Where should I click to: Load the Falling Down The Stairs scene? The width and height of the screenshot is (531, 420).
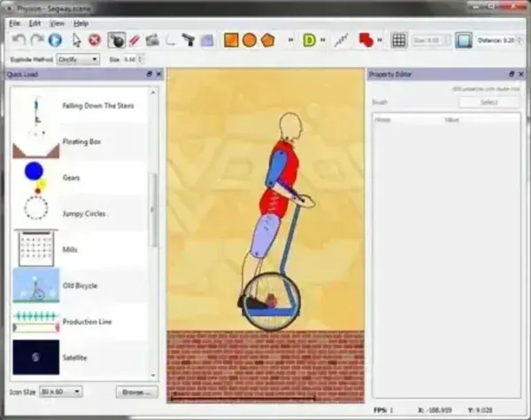pos(80,105)
